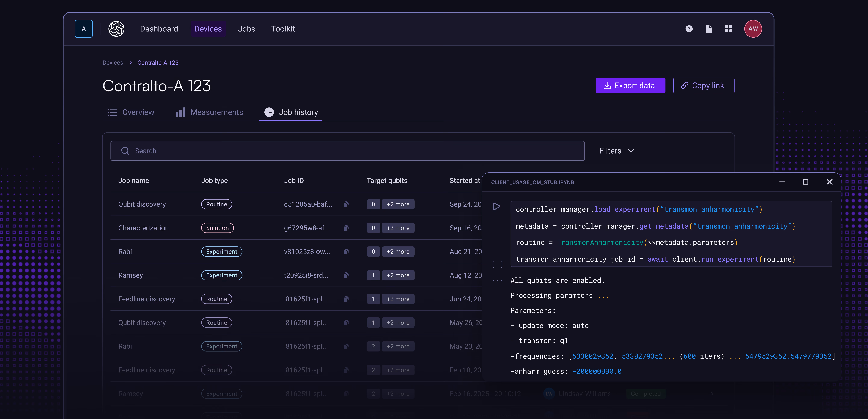The height and width of the screenshot is (420, 868).
Task: Copy job ID d51285a0-baf
Action: [x=346, y=204]
